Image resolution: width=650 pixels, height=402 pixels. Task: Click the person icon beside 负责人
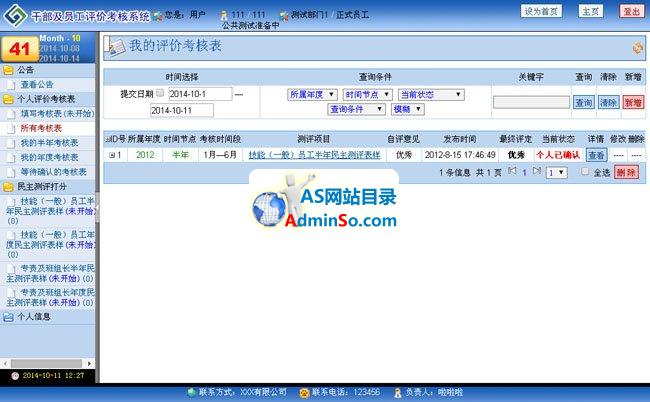click(397, 392)
